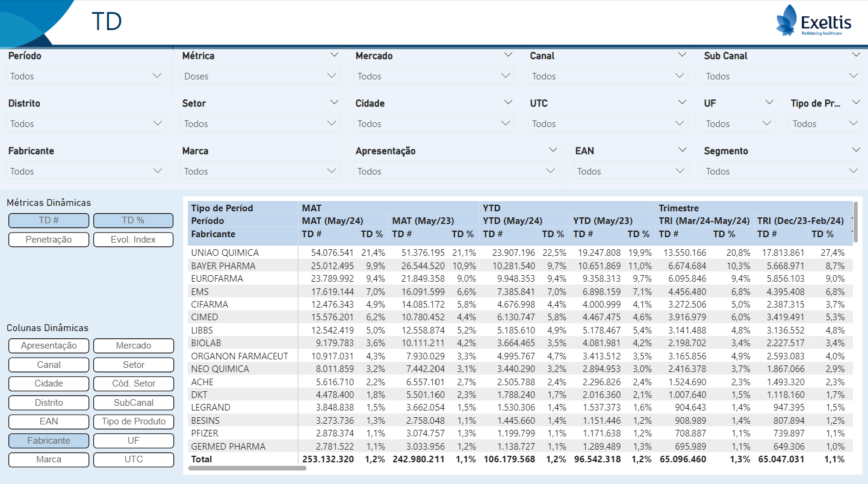The height and width of the screenshot is (484, 868).
Task: Toggle the Cidade dynamic column
Action: (49, 383)
